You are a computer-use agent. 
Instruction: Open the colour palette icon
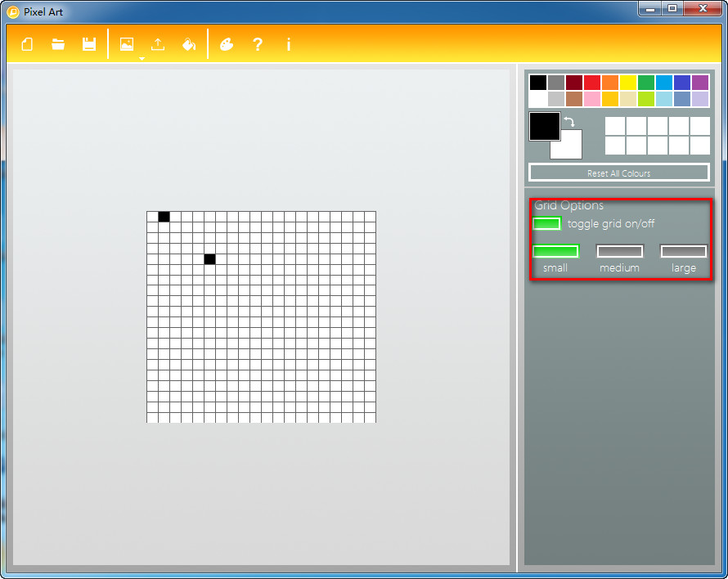tap(226, 44)
